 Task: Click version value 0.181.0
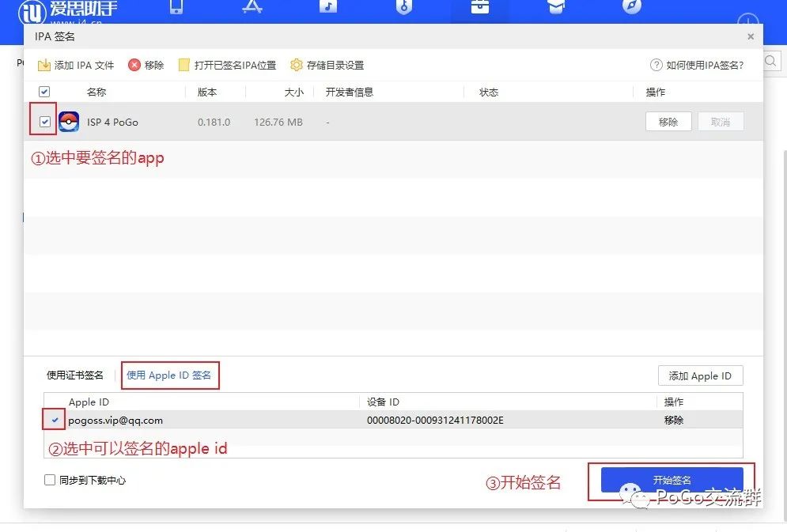214,123
